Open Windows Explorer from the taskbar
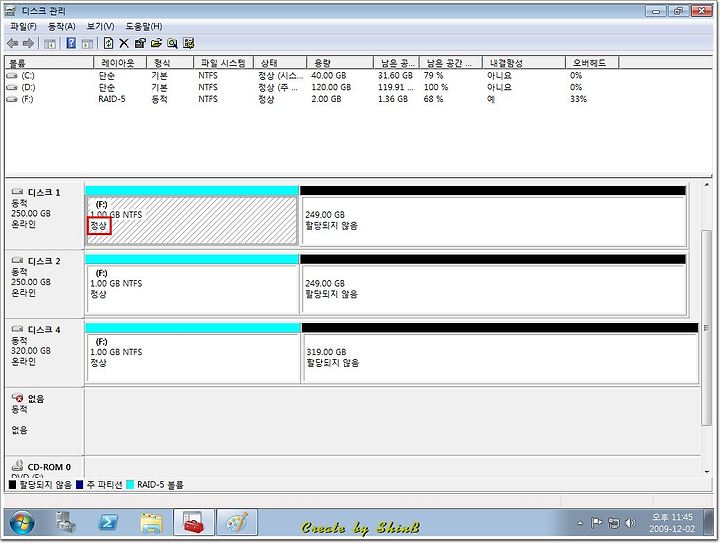This screenshot has height=543, width=720. coord(152,522)
